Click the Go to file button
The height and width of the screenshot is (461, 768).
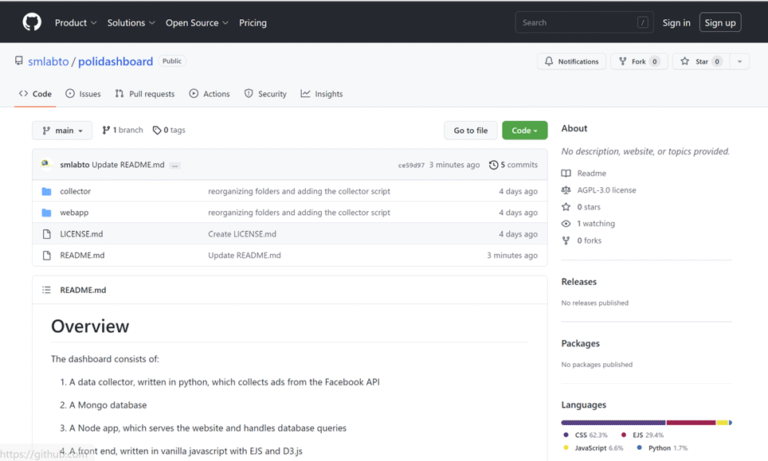(471, 130)
